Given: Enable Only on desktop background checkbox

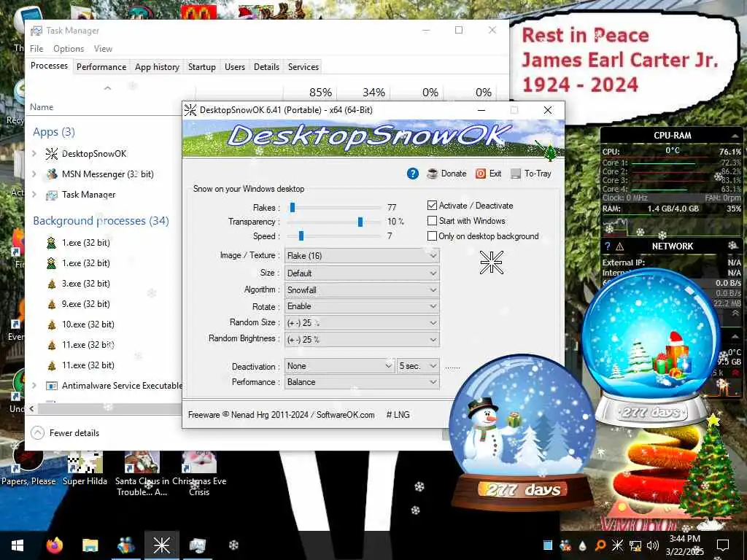Looking at the screenshot, I should [432, 236].
